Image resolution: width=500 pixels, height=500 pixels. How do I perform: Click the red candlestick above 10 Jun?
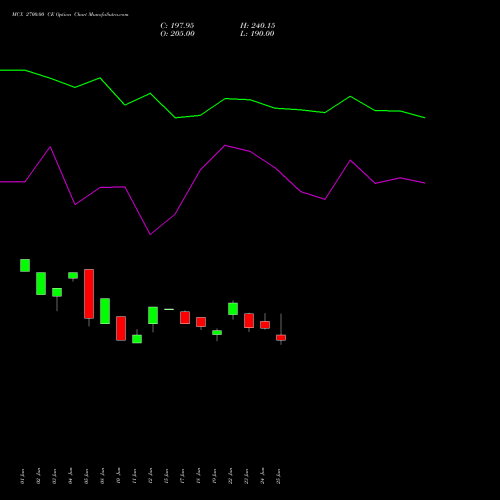coord(121,328)
